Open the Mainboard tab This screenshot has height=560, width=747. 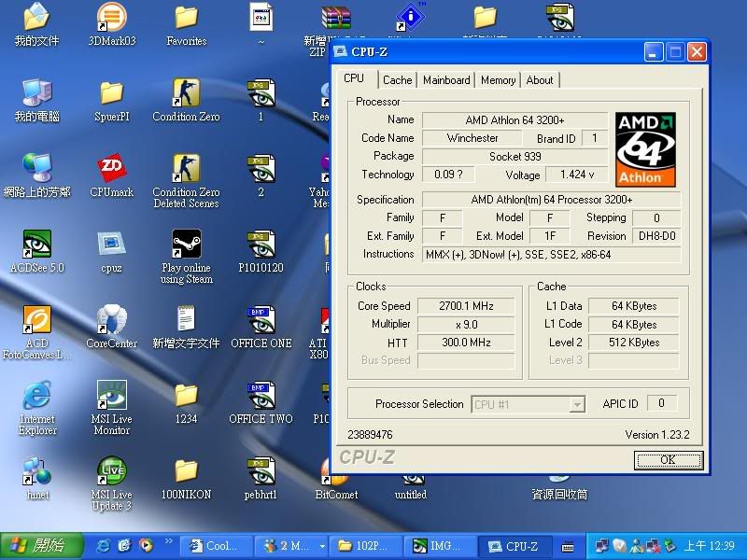coord(446,80)
